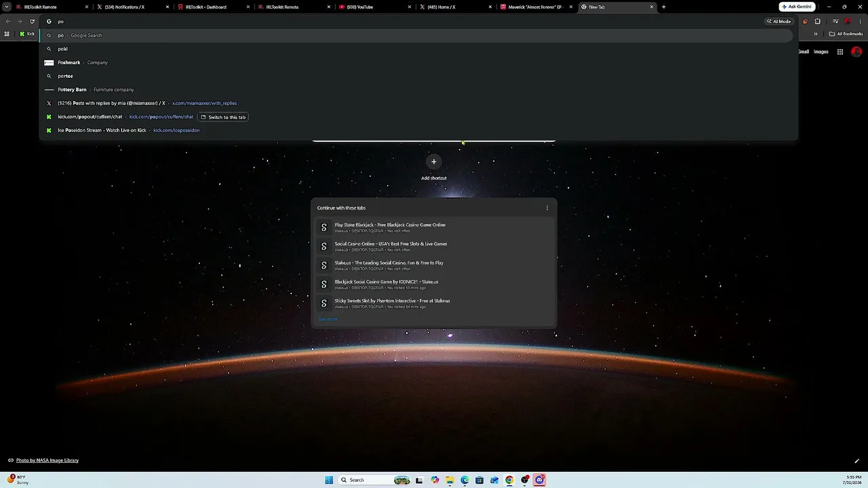
Task: Switch to the first IRLToolkit Remote tab
Action: tap(52, 7)
